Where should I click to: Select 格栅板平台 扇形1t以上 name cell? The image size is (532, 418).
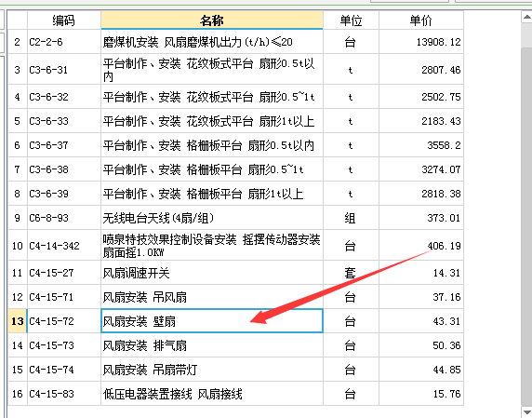[x=212, y=194]
